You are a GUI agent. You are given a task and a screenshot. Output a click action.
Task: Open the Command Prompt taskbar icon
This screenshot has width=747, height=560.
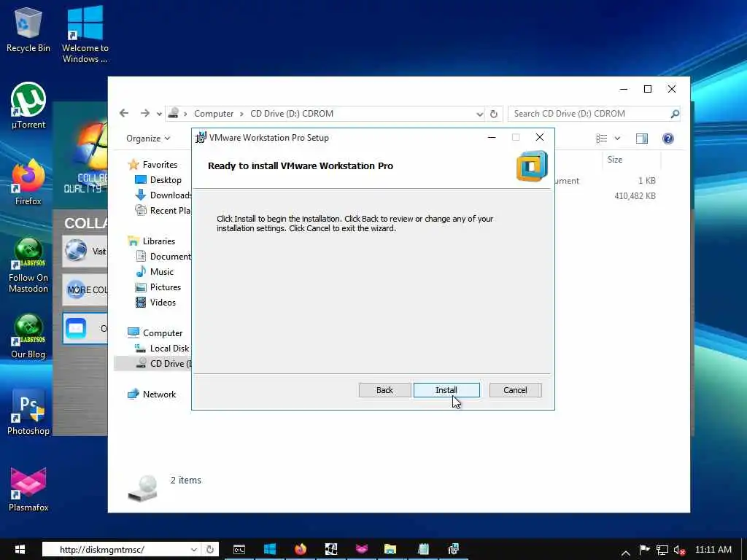click(239, 549)
